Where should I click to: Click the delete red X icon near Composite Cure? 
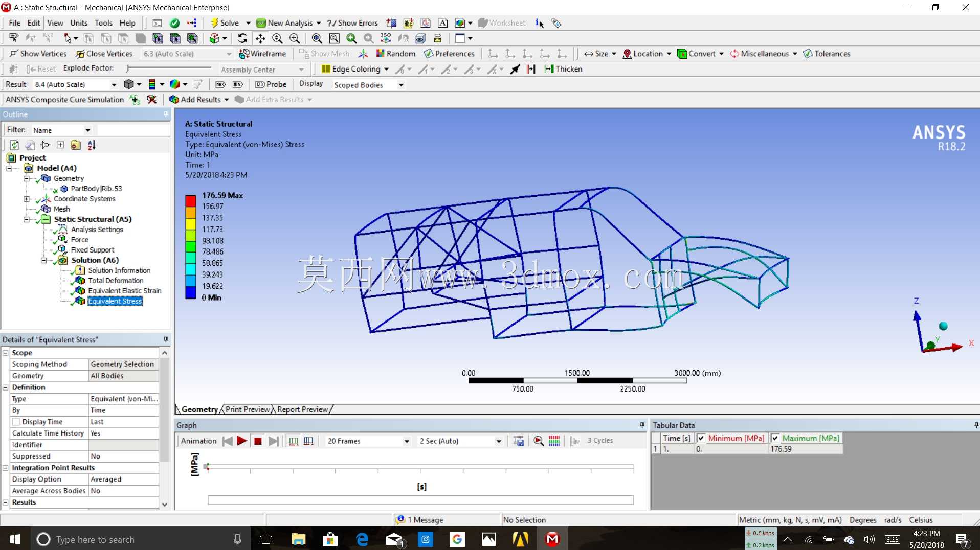[151, 100]
